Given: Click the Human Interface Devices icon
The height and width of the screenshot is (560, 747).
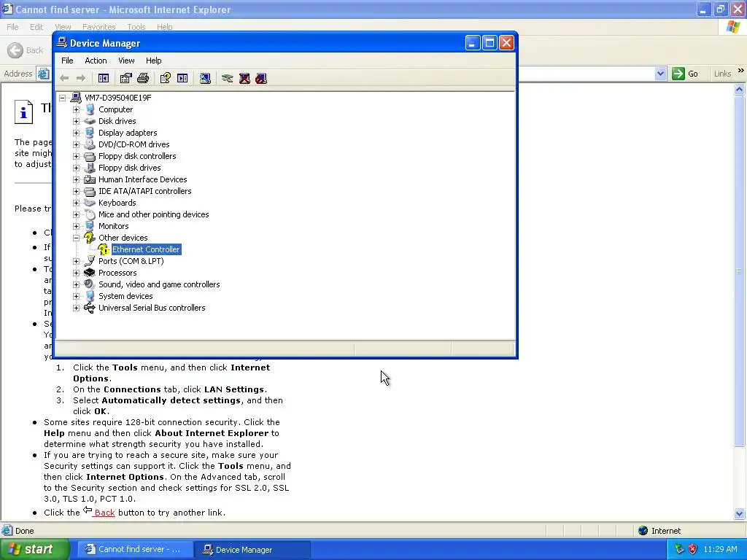Looking at the screenshot, I should 90,179.
